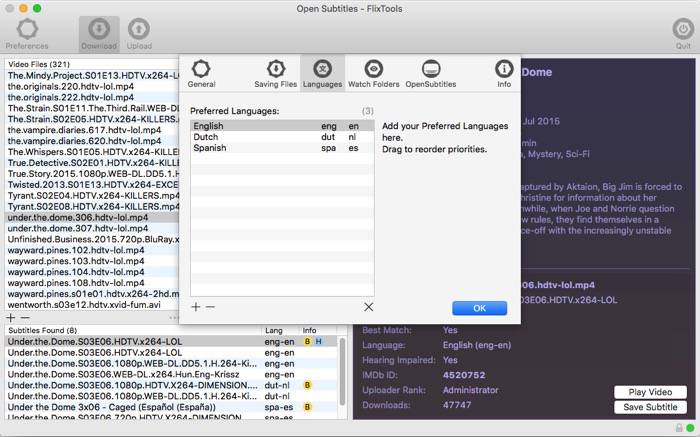Screen dimensions: 700x437
Task: Open the Watch Folders preferences tab
Action: click(374, 74)
